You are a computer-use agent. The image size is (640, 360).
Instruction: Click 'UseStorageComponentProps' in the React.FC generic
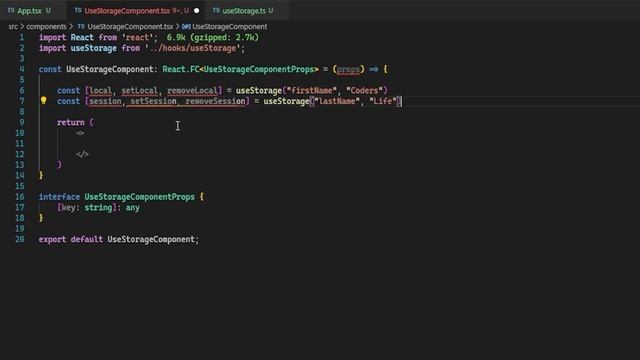[259, 69]
